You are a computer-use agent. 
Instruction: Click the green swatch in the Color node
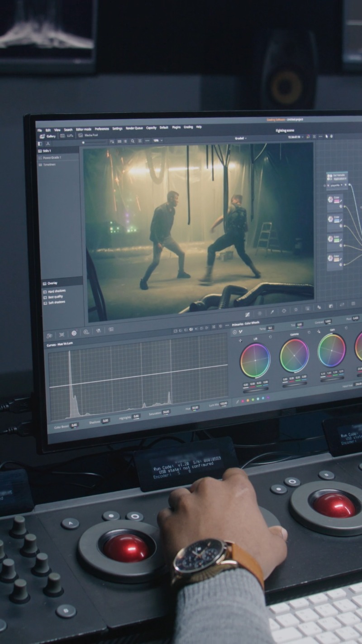click(336, 240)
